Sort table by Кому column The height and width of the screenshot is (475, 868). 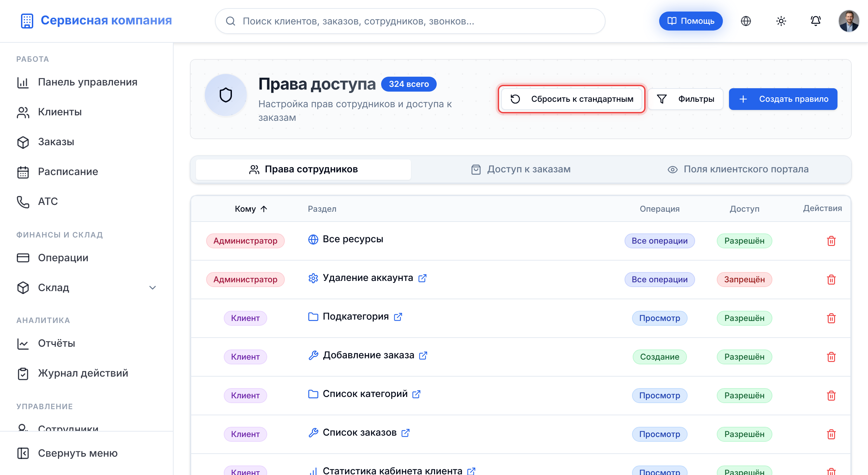pos(251,209)
